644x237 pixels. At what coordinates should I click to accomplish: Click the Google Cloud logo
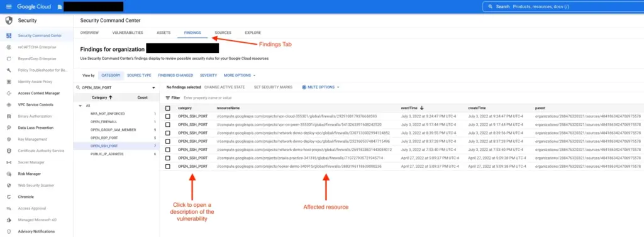pyautogui.click(x=34, y=6)
